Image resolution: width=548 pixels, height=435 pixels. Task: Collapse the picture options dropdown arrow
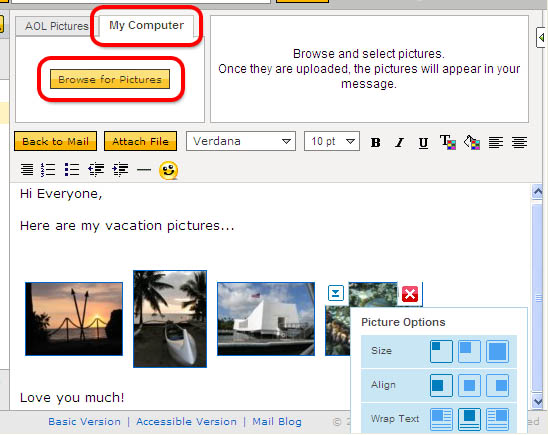336,293
